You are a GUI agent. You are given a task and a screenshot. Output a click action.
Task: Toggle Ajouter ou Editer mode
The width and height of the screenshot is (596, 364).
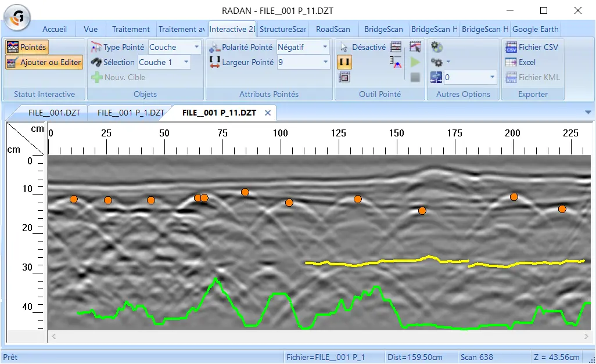click(x=44, y=62)
